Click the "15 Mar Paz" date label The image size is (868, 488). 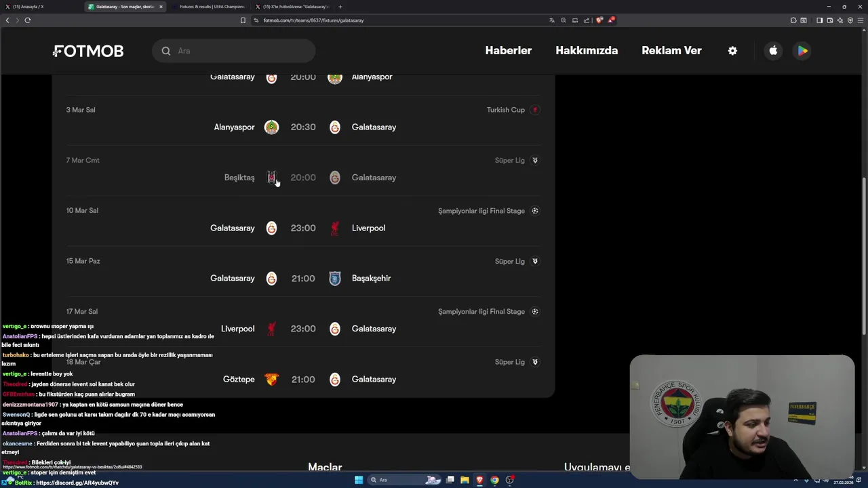click(83, 261)
